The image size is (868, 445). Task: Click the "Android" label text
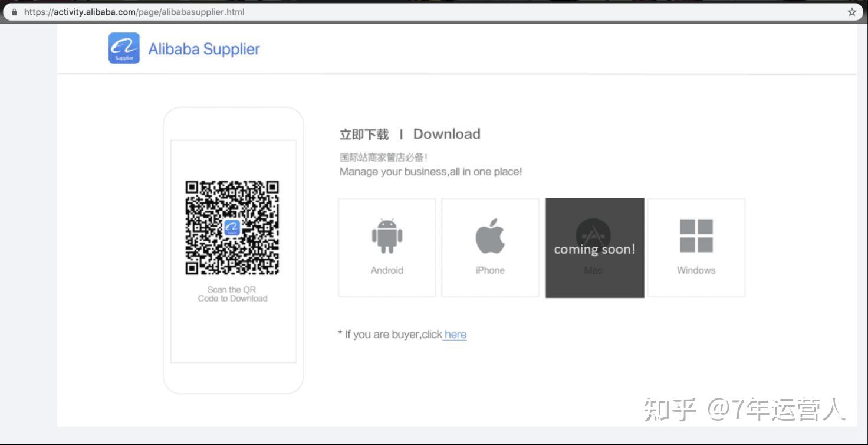coord(387,270)
